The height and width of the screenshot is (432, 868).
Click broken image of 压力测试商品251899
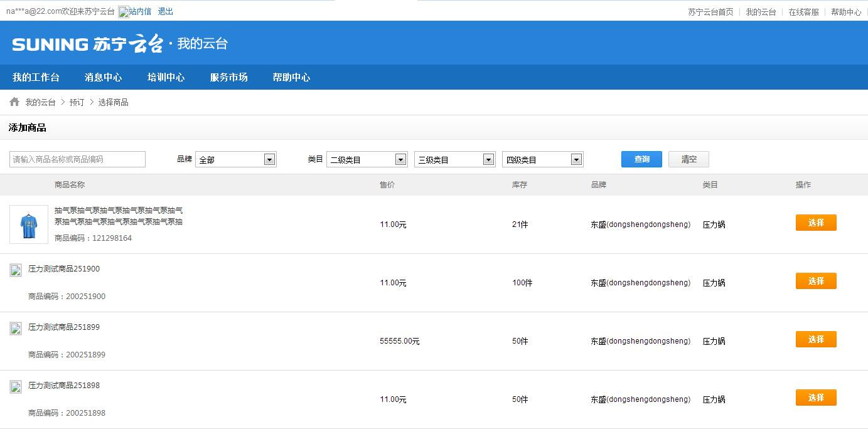coord(16,329)
